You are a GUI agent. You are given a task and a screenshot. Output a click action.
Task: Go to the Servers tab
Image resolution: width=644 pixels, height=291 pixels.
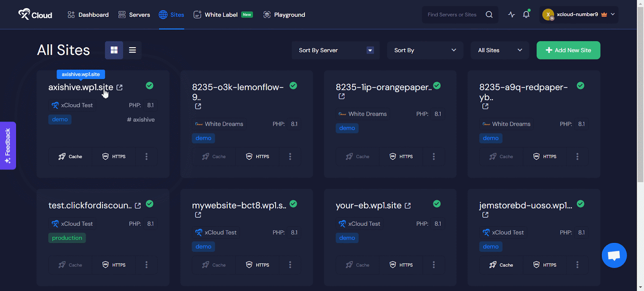point(134,15)
